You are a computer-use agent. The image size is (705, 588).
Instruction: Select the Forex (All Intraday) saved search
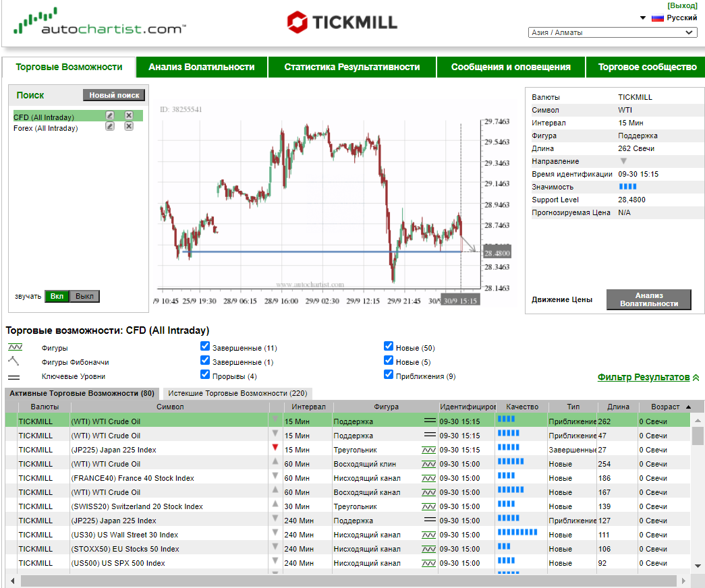point(45,128)
